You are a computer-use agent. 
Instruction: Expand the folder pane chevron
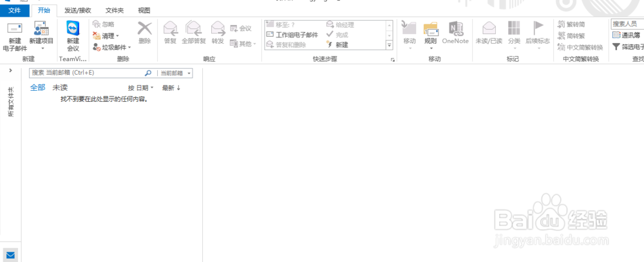[11, 71]
